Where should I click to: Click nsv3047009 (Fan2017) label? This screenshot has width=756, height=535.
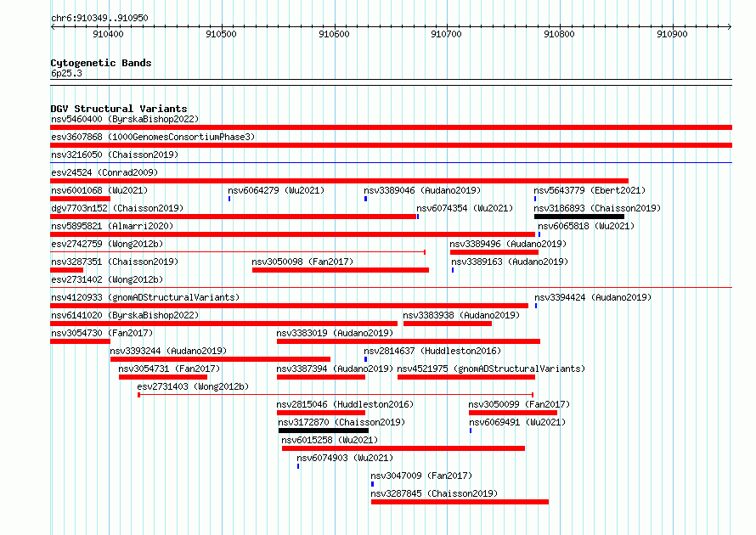pyautogui.click(x=421, y=476)
